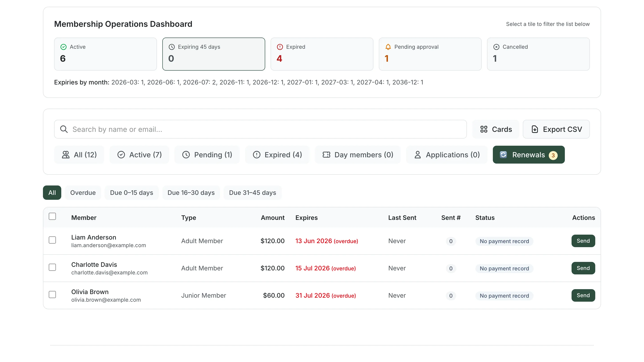The height and width of the screenshot is (362, 644).
Task: Click the x-circle icon on Cancelled tile
Action: [496, 47]
